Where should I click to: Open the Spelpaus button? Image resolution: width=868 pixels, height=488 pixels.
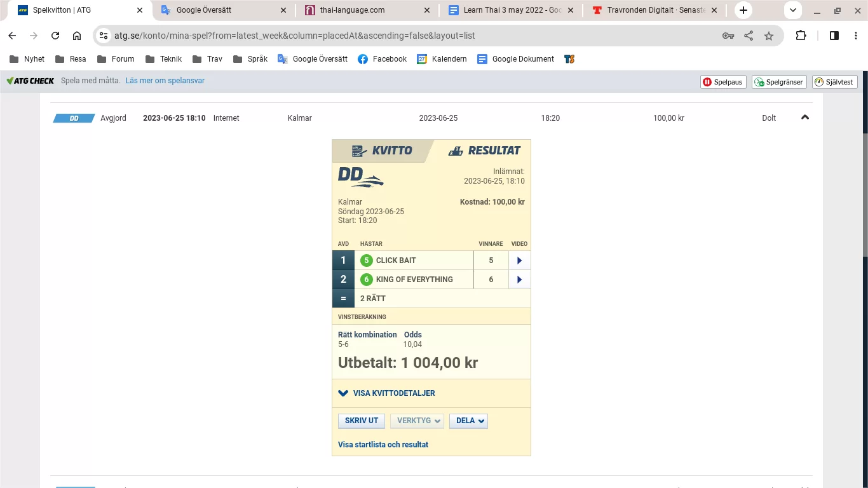pos(723,82)
